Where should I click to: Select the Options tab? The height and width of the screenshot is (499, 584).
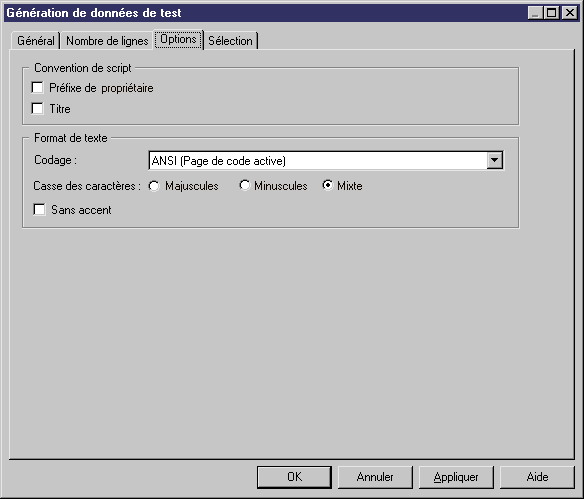coord(178,39)
